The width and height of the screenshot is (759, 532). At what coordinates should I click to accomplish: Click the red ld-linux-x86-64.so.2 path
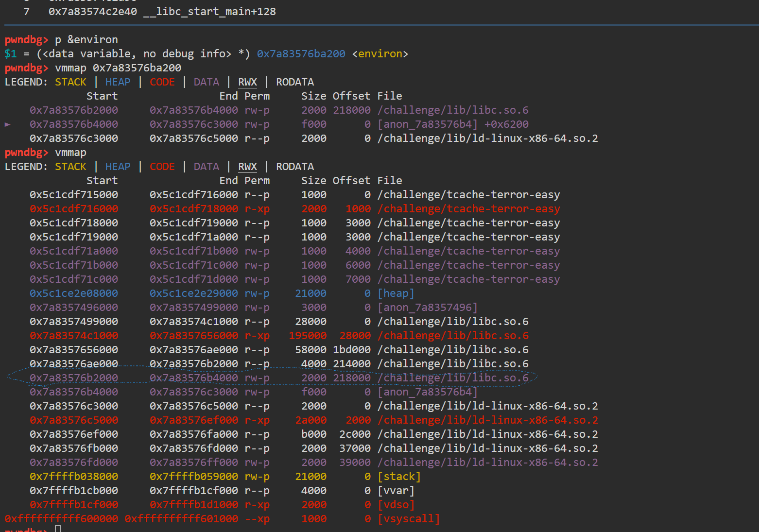(487, 420)
